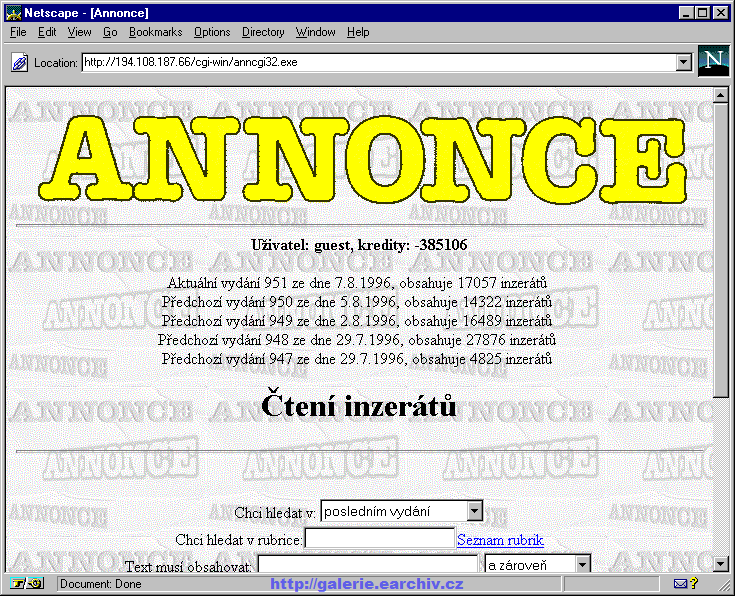Open the View menu
This screenshot has height=596, width=735.
coord(79,32)
